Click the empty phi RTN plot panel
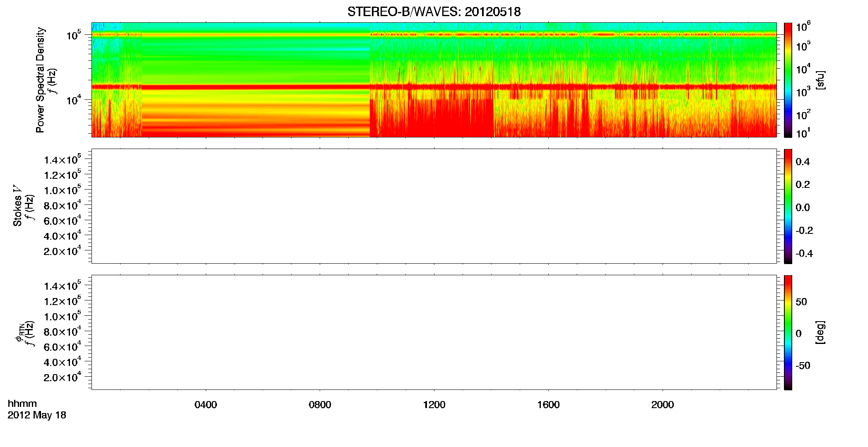Image resolution: width=868 pixels, height=447 pixels. click(434, 332)
